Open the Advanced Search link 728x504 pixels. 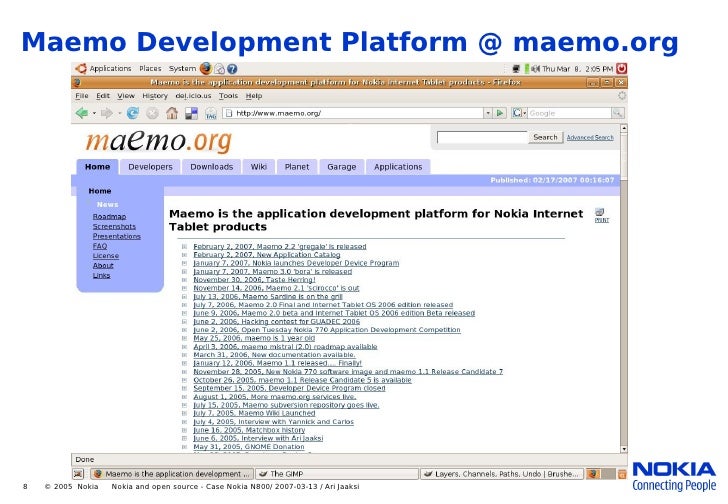tap(590, 138)
